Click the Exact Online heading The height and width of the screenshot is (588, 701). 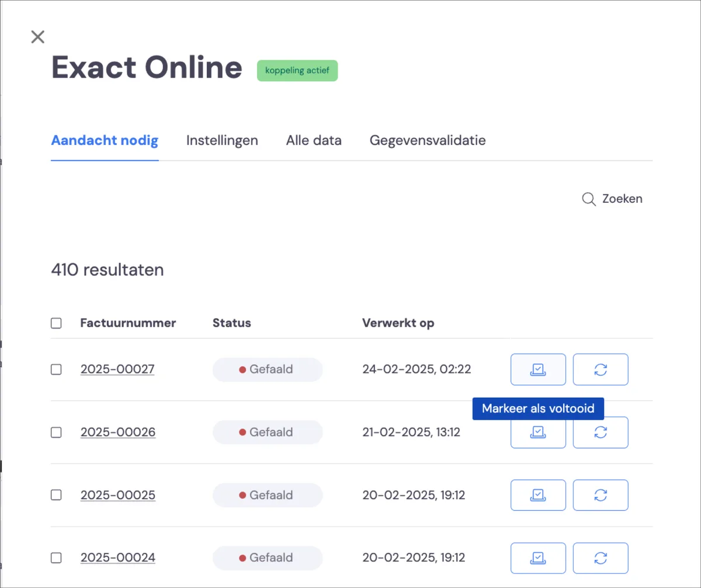147,67
